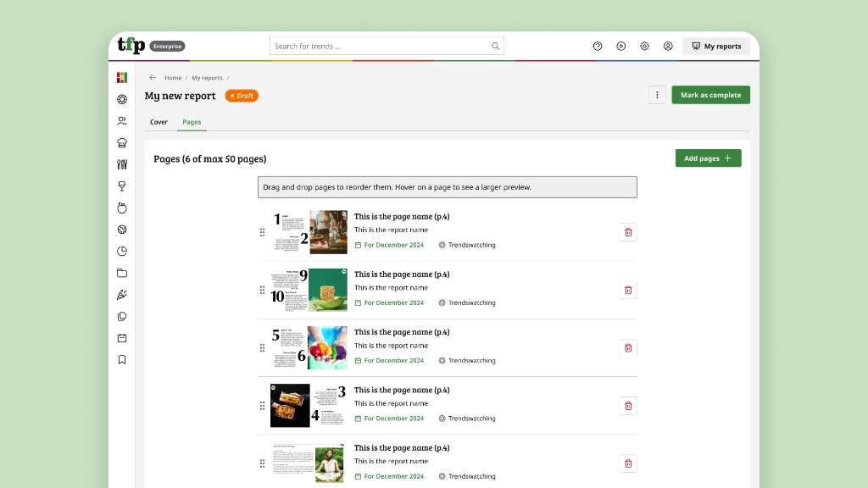
Task: Open thumbnail with meditating person
Action: (309, 463)
